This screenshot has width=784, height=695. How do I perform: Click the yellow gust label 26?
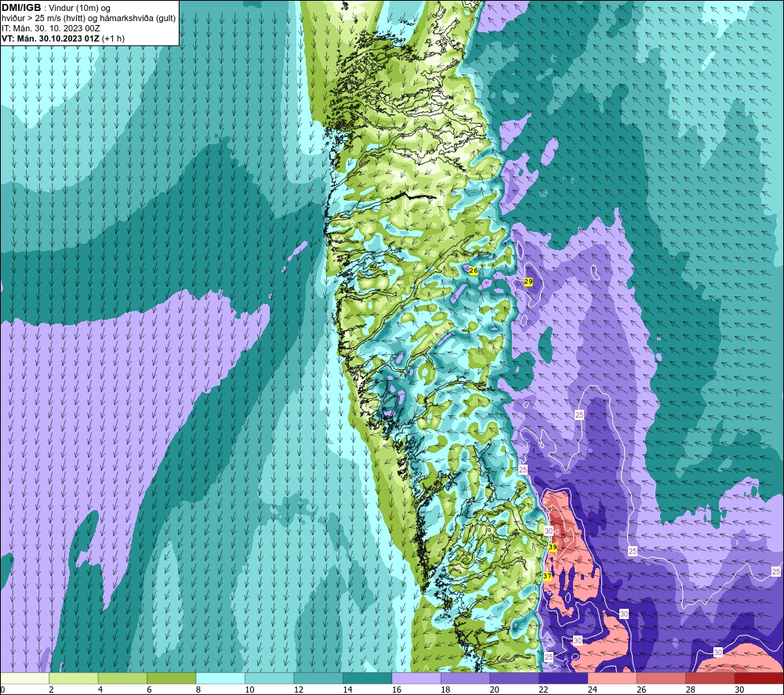474,271
